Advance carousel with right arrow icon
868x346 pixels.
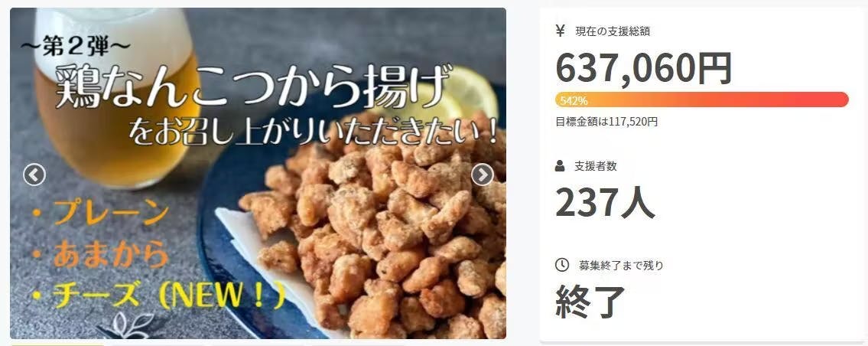click(x=482, y=175)
